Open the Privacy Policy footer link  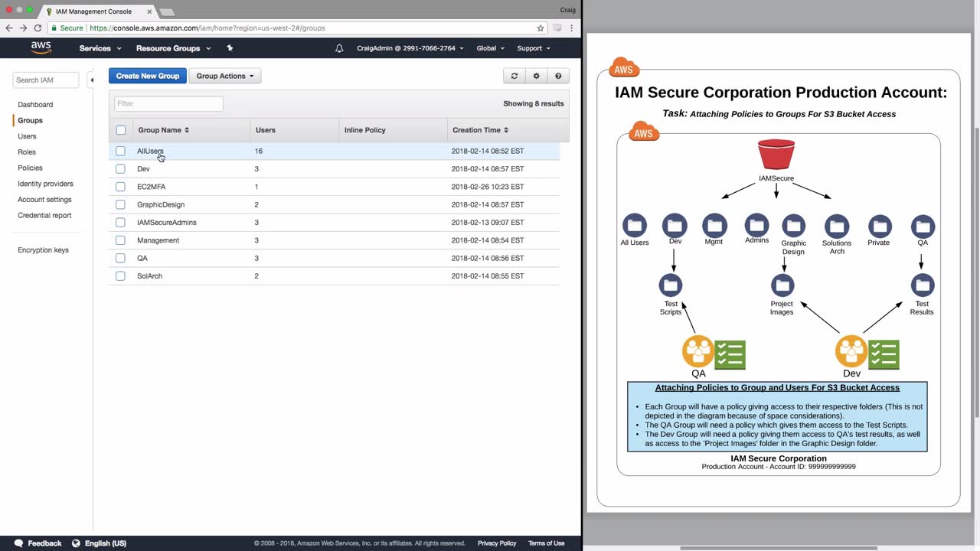(497, 543)
